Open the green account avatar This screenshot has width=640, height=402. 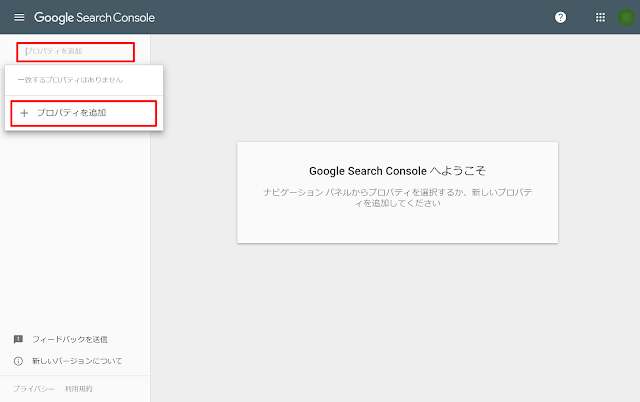[626, 17]
